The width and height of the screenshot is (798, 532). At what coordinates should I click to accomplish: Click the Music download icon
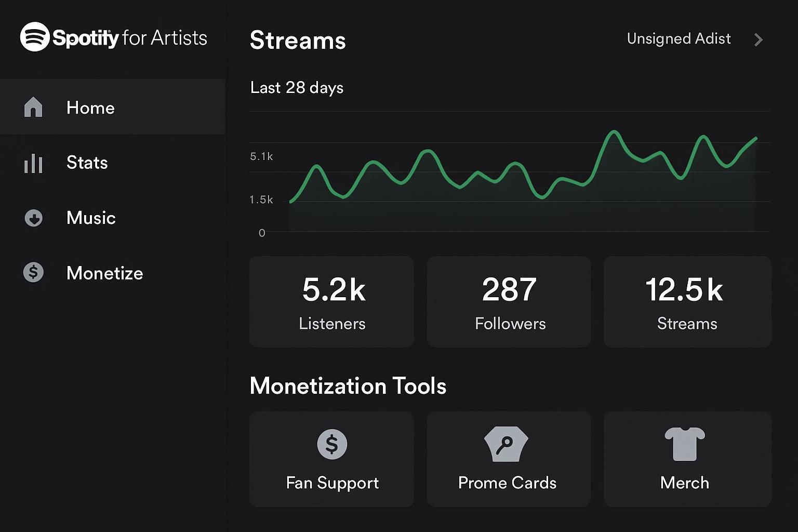33,218
